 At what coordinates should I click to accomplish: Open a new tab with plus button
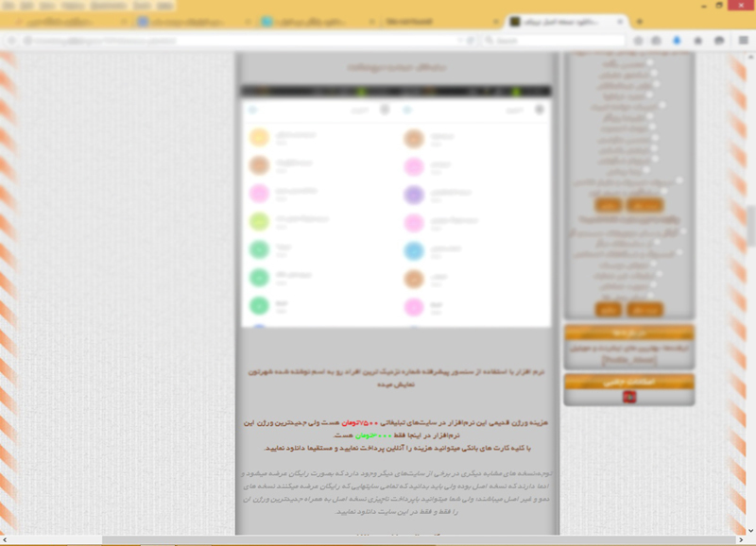tap(640, 22)
